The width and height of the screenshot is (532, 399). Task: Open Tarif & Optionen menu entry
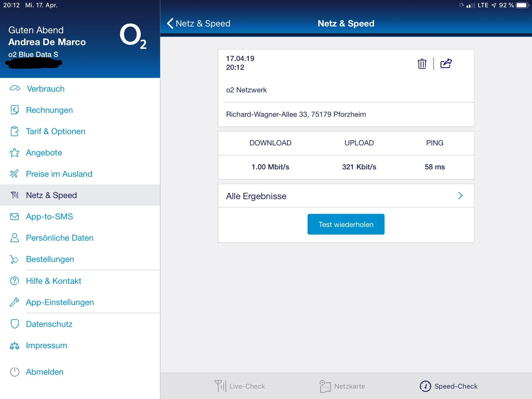55,131
